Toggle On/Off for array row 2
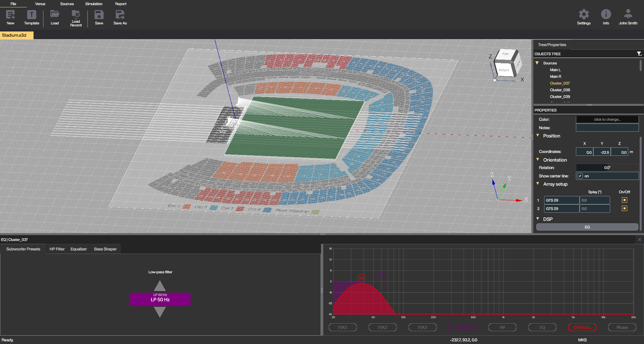644x344 pixels. [x=624, y=208]
